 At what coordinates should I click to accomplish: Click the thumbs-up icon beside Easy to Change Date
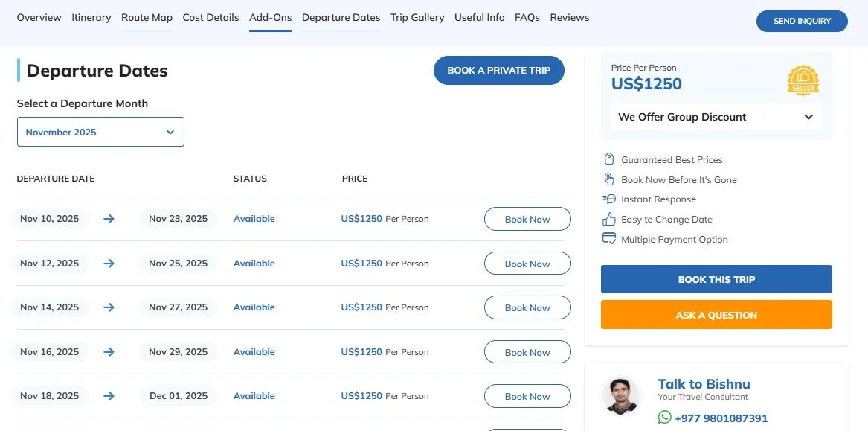(609, 219)
